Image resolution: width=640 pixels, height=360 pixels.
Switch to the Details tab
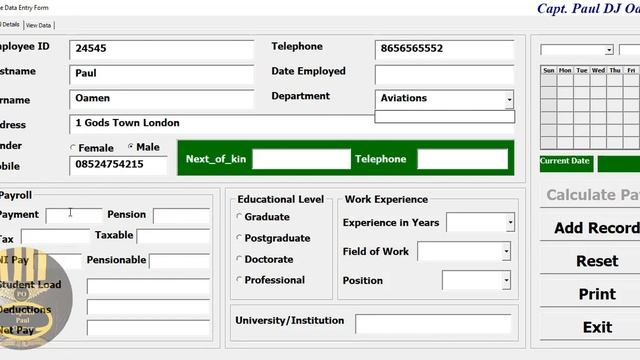tap(10, 24)
